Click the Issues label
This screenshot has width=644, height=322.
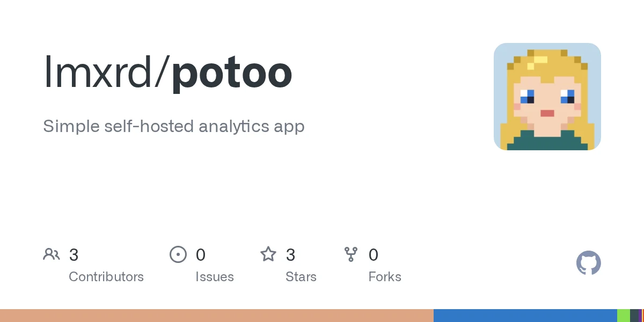coord(215,277)
